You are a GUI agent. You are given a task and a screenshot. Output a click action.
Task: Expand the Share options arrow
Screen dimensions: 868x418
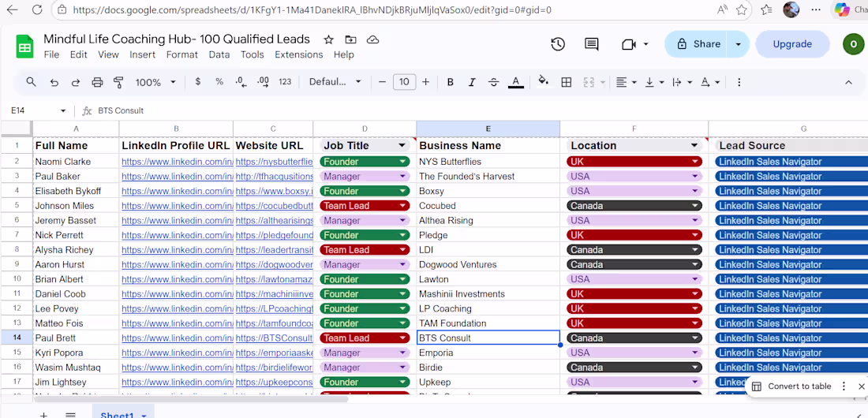tap(738, 44)
